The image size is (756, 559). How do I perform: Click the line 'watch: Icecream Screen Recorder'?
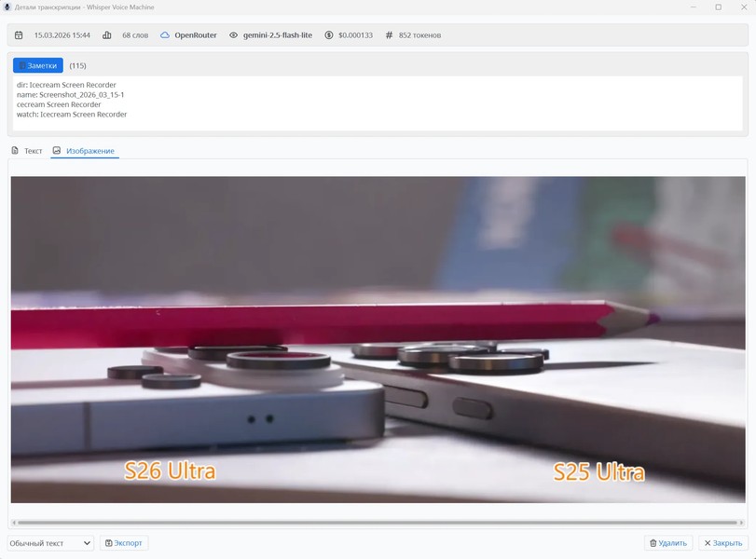[72, 115]
